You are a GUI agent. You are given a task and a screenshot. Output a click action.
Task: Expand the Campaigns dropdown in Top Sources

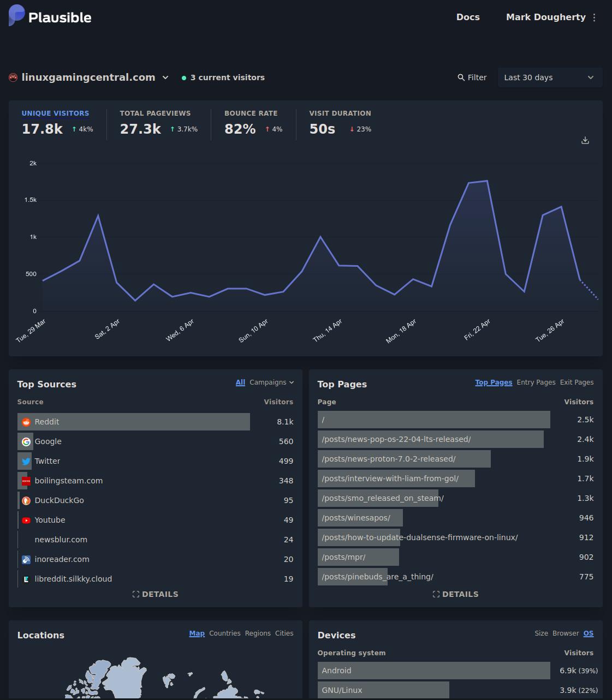click(x=272, y=382)
